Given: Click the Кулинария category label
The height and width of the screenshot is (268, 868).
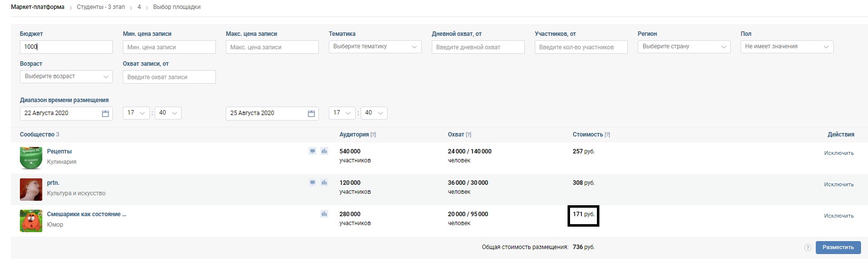Looking at the screenshot, I should (x=62, y=162).
